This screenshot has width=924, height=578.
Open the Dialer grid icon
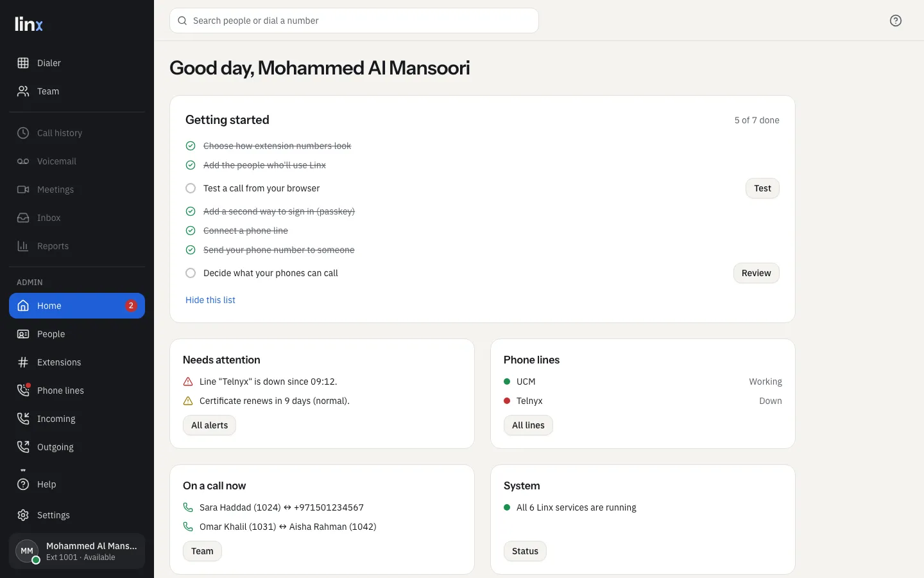click(23, 63)
